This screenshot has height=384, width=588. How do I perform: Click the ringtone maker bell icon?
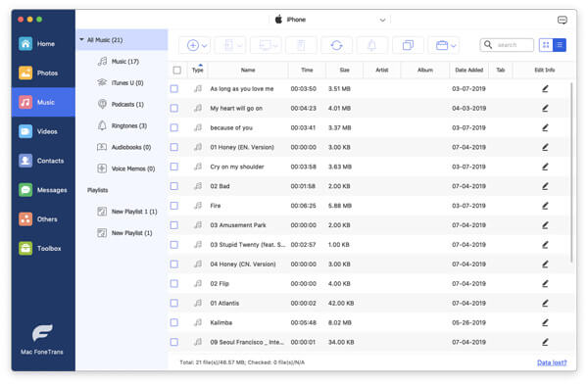(371, 45)
